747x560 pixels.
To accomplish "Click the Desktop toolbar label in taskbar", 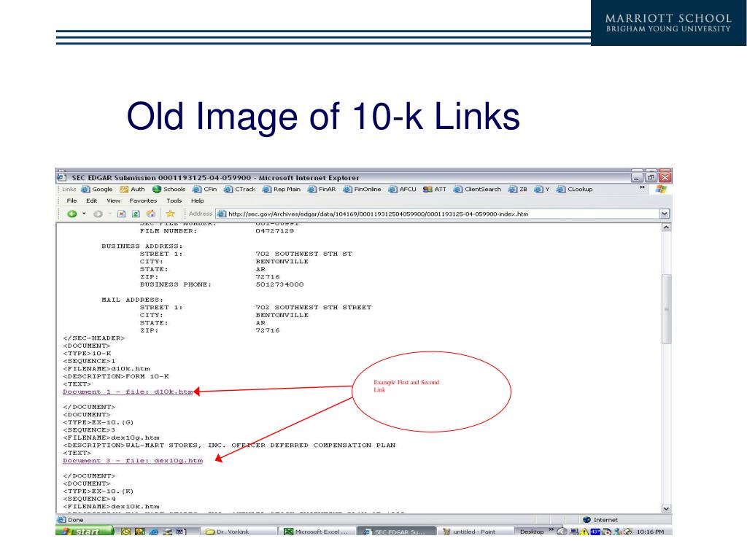I will tap(532, 532).
